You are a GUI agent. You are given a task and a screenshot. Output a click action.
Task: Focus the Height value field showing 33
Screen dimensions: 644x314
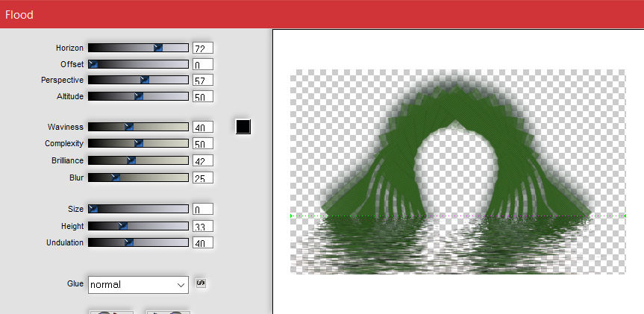202,226
